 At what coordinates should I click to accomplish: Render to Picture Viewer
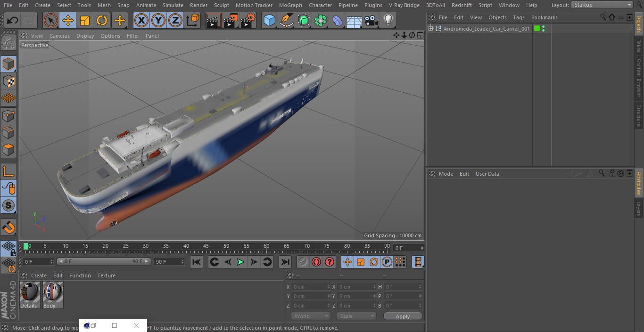[231, 20]
